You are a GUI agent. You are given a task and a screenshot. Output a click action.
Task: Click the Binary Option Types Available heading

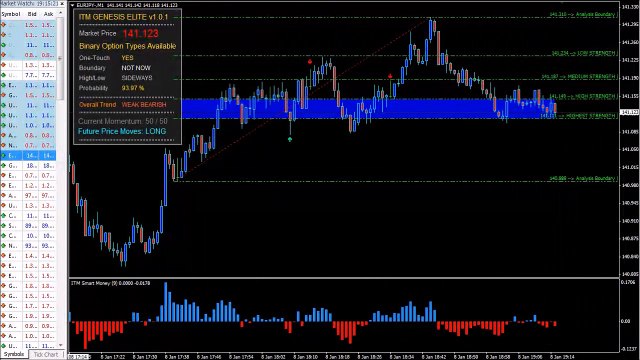tap(127, 46)
